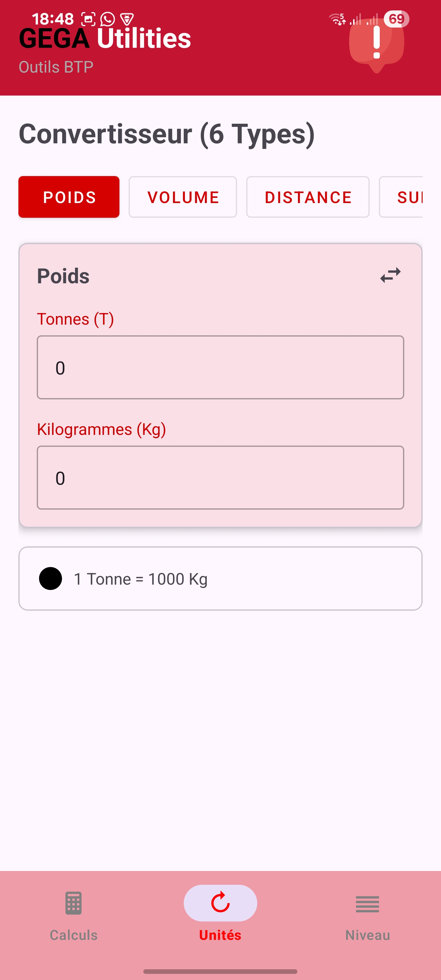Screen dimensions: 441x980
Task: Tap the Tonnes (T) input field
Action: pyautogui.click(x=220, y=367)
